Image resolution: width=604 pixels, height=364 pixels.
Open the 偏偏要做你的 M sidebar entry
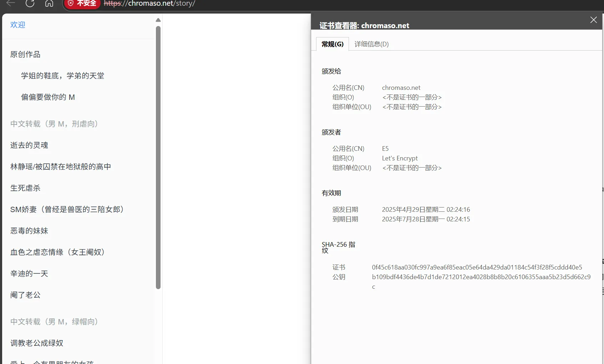click(48, 97)
